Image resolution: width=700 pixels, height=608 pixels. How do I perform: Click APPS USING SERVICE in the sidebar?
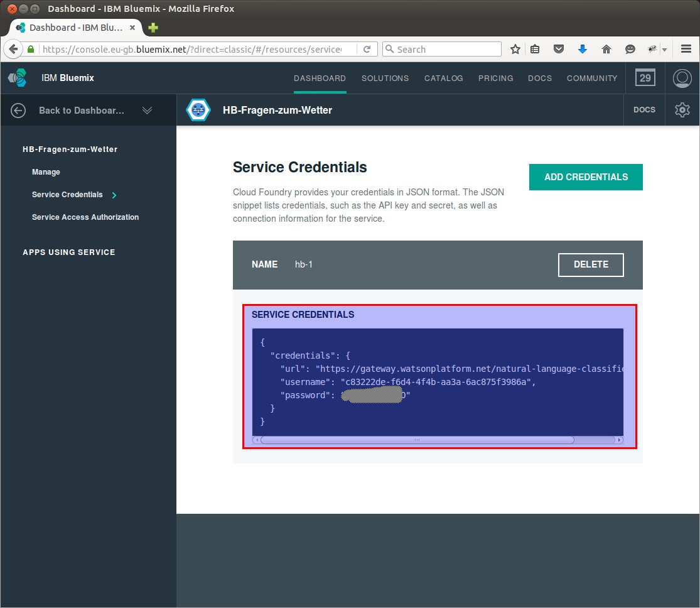pos(69,252)
